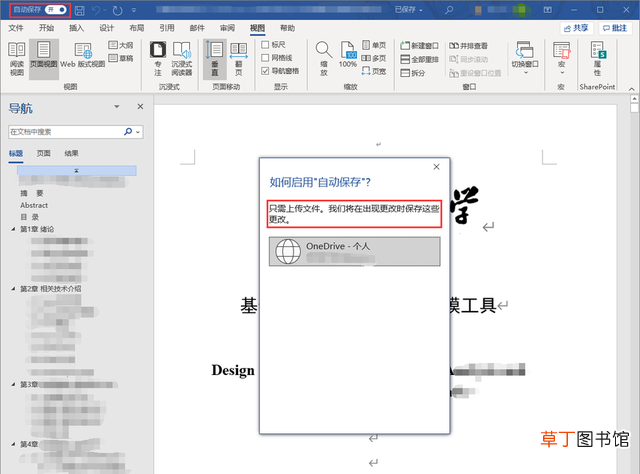Enable 专注 focus mode
The image size is (640, 474).
[x=158, y=59]
